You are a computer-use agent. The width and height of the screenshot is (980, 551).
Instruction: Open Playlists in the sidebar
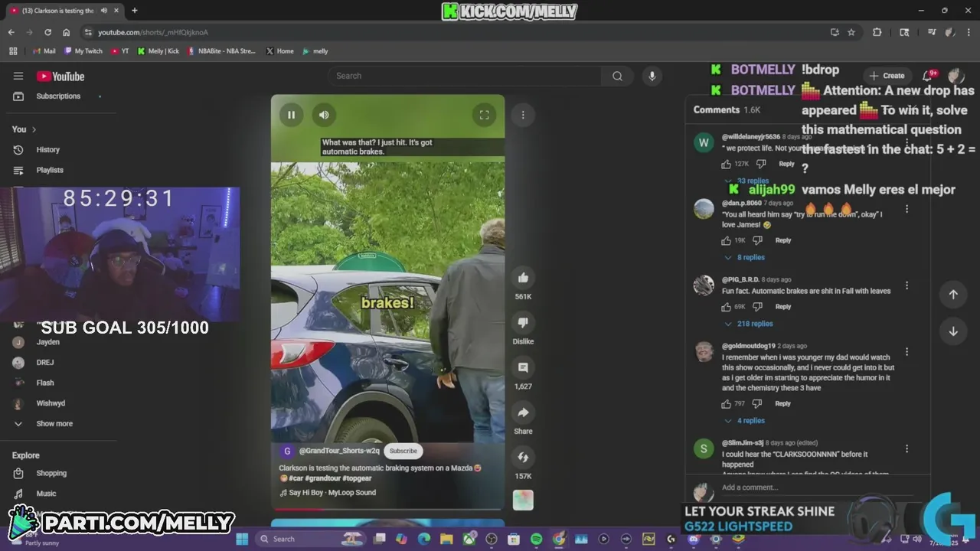[x=50, y=170]
